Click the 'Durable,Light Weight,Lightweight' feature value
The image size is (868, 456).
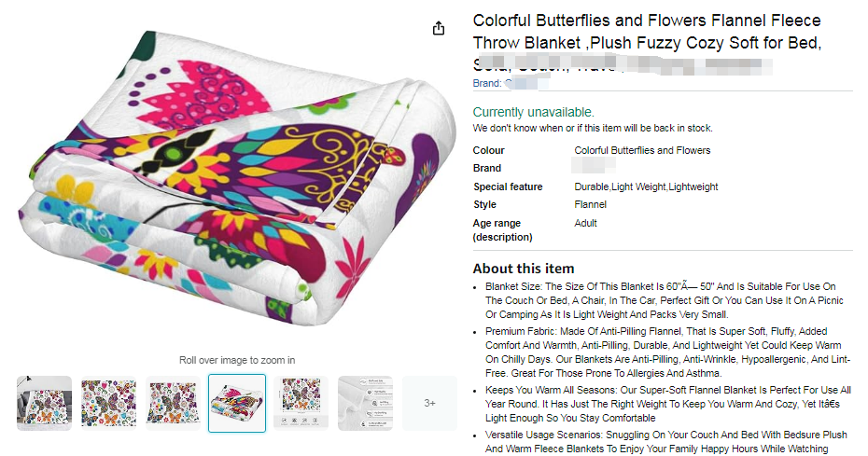coord(646,187)
